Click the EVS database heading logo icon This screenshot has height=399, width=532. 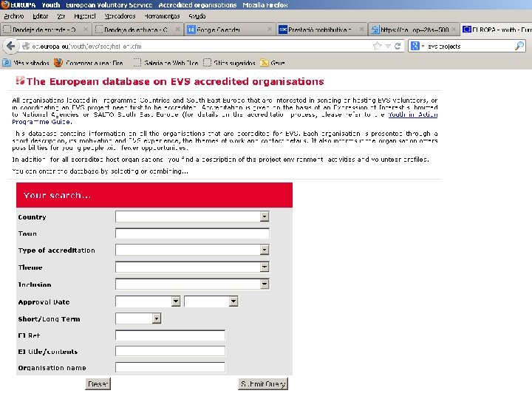(x=20, y=81)
